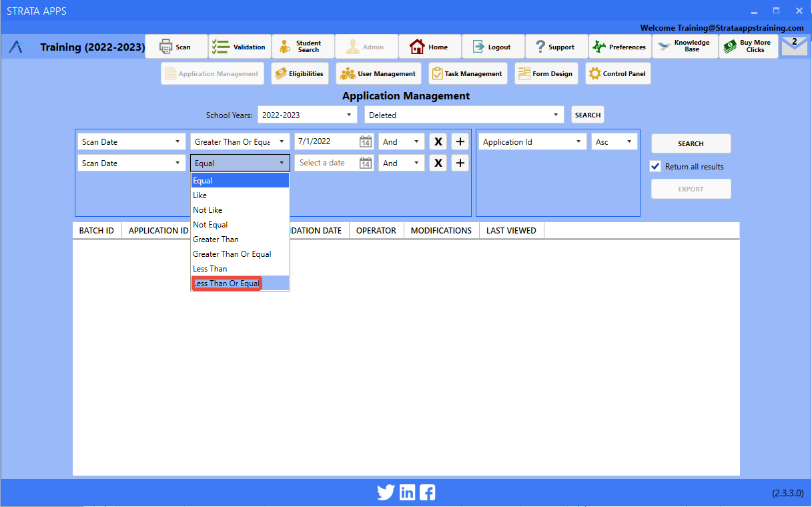
Task: Choose Not Equal from the operator list
Action: 240,225
